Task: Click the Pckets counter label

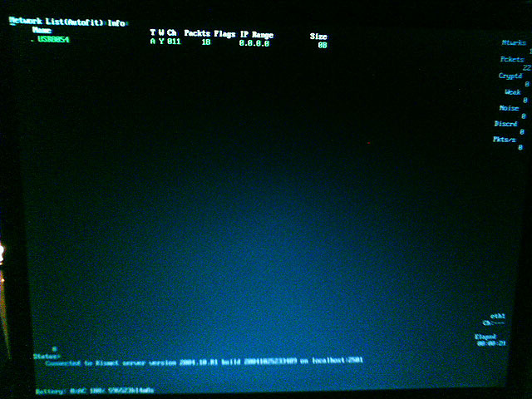Action: [x=512, y=59]
